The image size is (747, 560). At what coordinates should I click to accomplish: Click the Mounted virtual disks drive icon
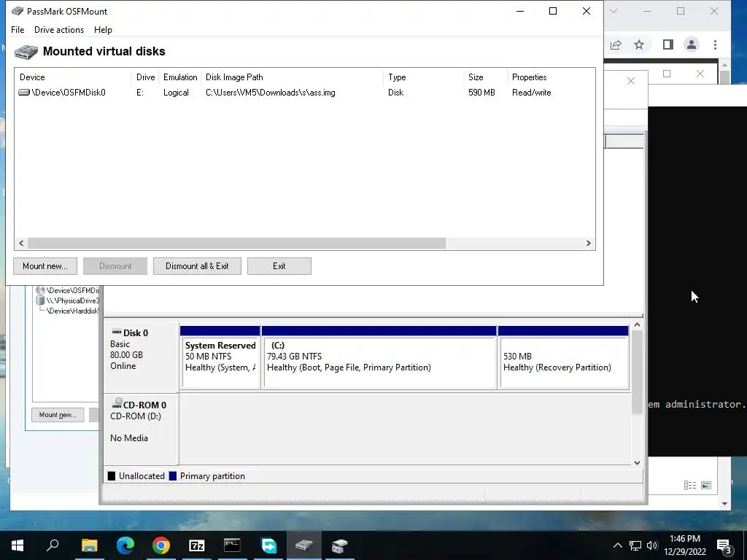[x=26, y=52]
